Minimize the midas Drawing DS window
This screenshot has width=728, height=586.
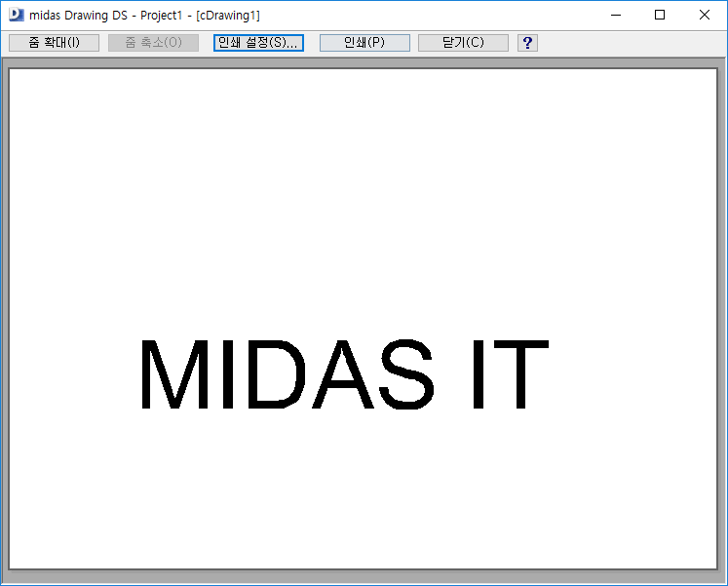click(x=615, y=15)
